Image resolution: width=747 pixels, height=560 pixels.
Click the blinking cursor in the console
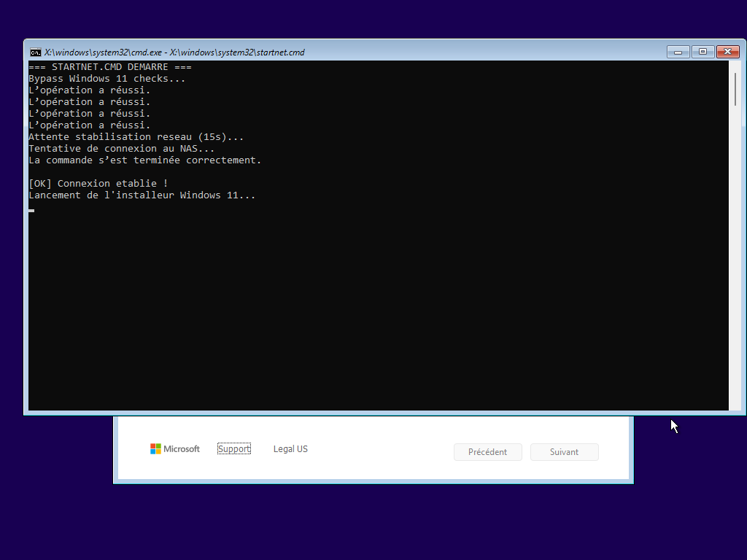(31, 210)
